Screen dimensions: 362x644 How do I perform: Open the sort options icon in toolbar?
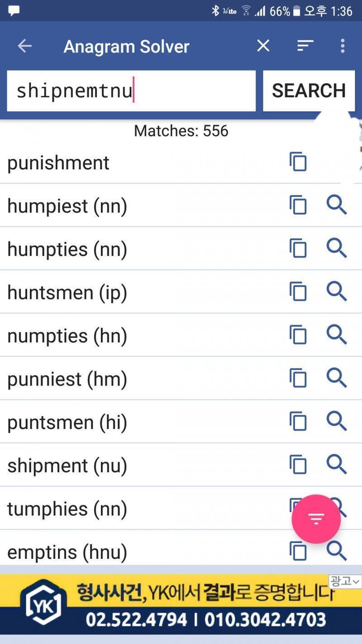coord(305,46)
